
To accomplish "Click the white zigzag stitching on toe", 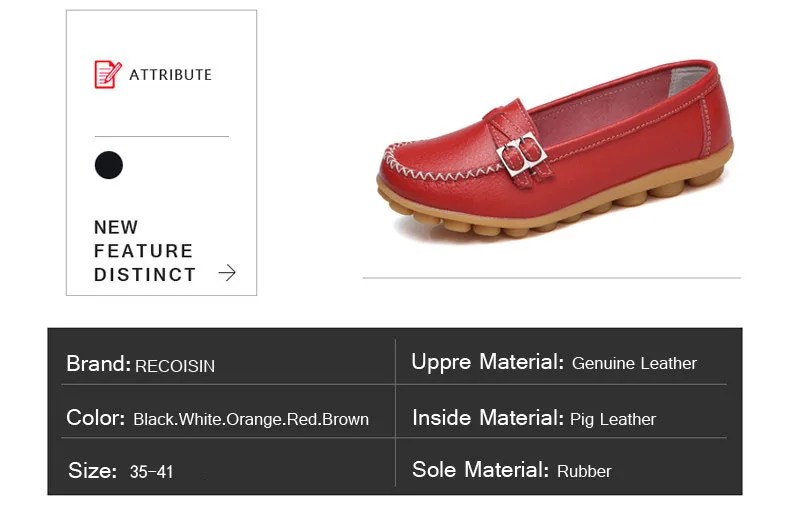I will pos(433,168).
